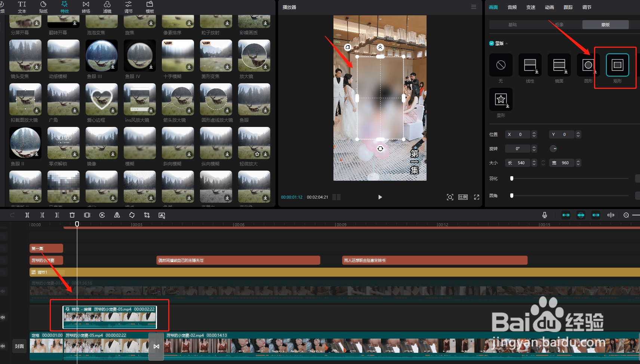This screenshot has height=364, width=640.
Task: Select the 偶然间撞破自己的未婚夫与 subtitle clip
Action: click(x=238, y=260)
